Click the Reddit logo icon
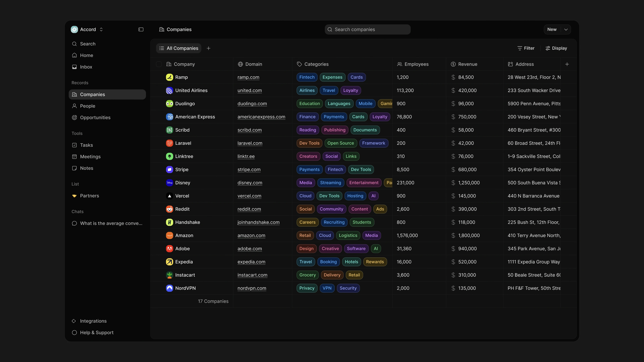 170,209
